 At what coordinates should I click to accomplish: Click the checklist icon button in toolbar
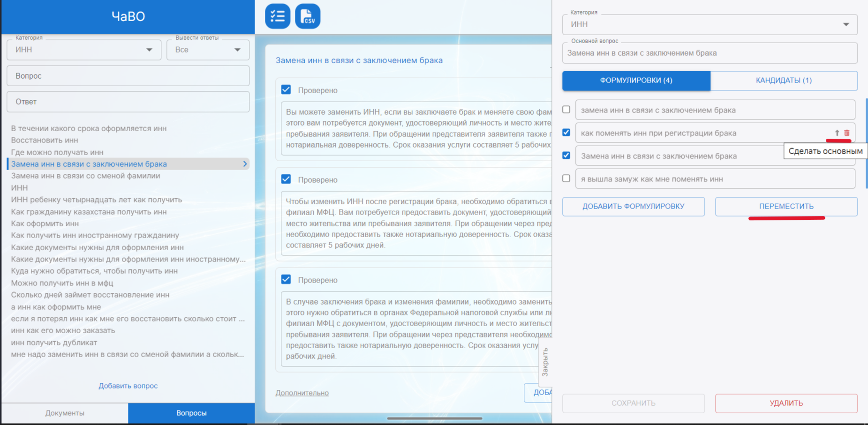(278, 16)
